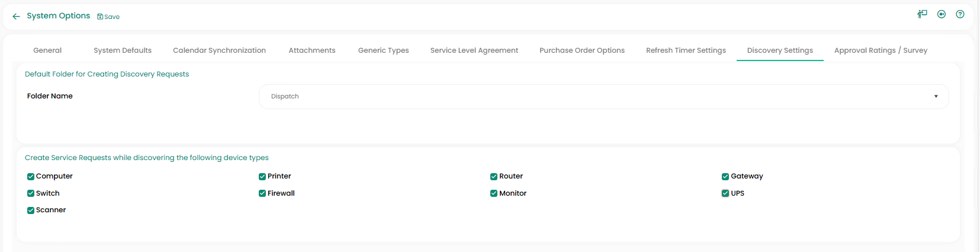Click the Save floppy disk icon

(x=100, y=17)
